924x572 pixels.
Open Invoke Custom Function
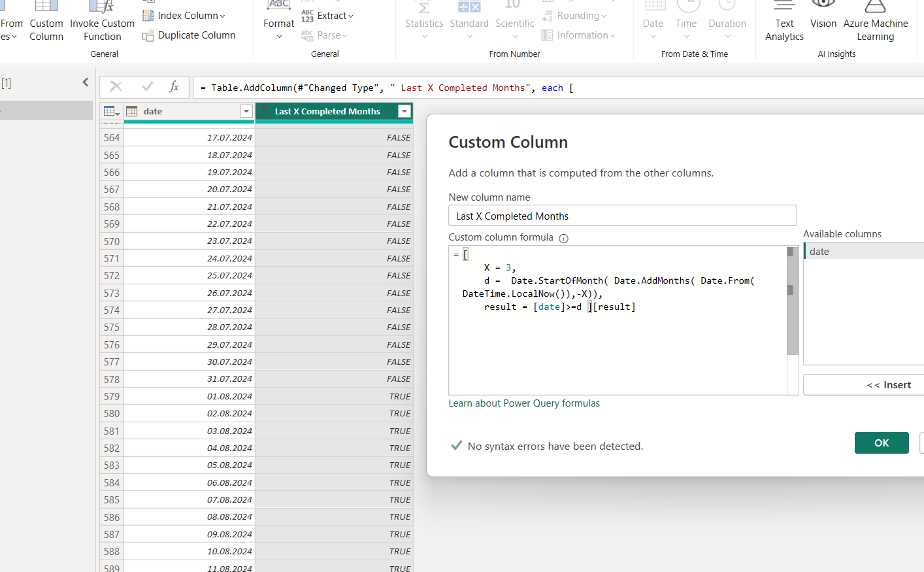click(103, 21)
